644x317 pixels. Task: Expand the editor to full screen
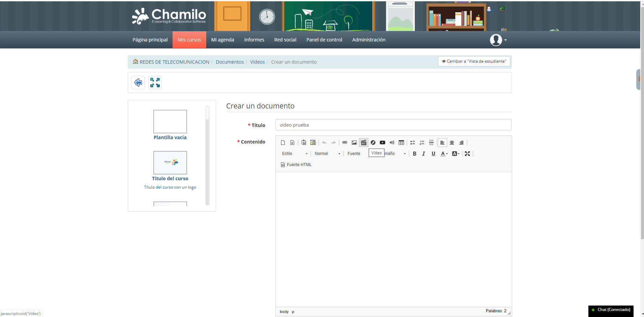(467, 153)
